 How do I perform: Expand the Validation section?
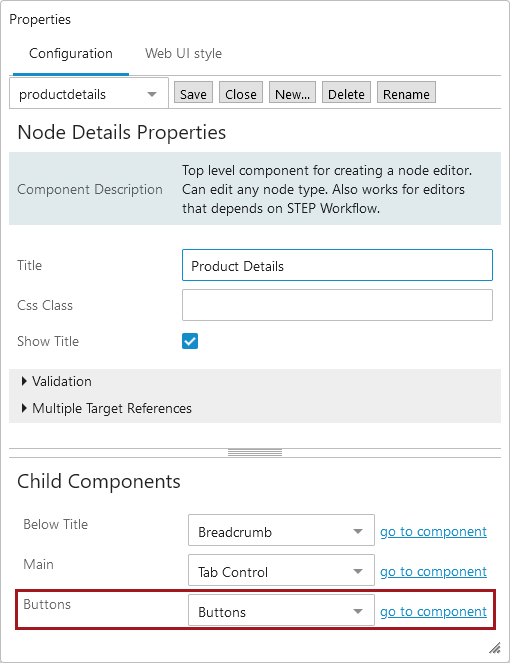click(x=62, y=381)
